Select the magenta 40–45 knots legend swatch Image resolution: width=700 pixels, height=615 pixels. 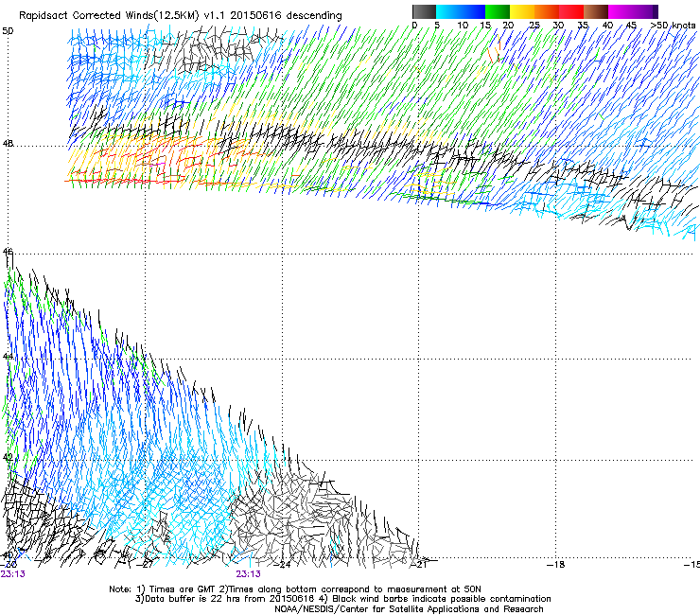[x=621, y=11]
